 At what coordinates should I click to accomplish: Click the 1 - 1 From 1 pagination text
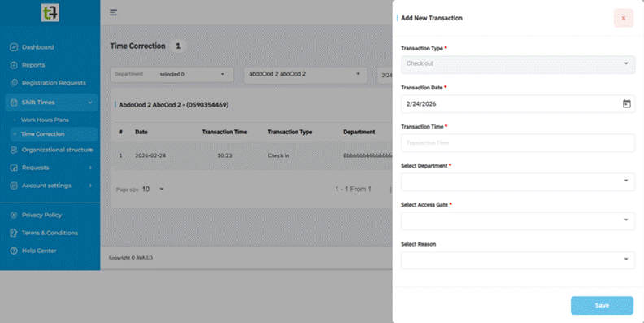pos(353,189)
